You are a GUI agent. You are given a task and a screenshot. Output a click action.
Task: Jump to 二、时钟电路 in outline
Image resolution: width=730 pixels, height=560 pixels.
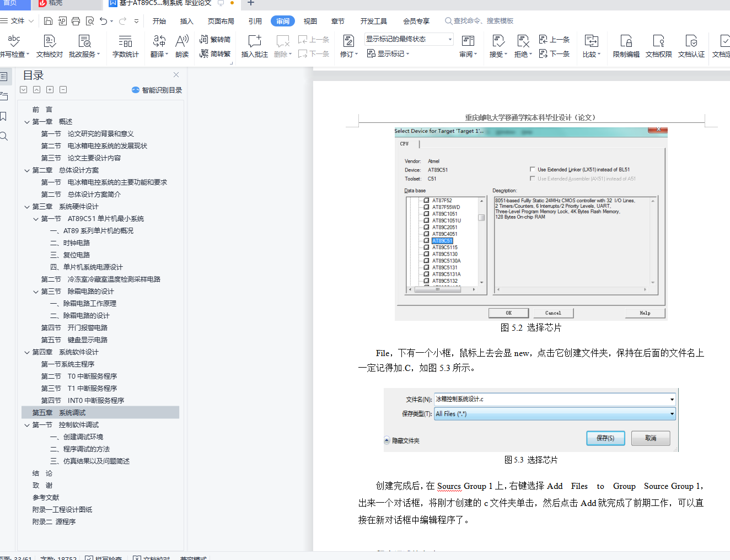point(70,243)
